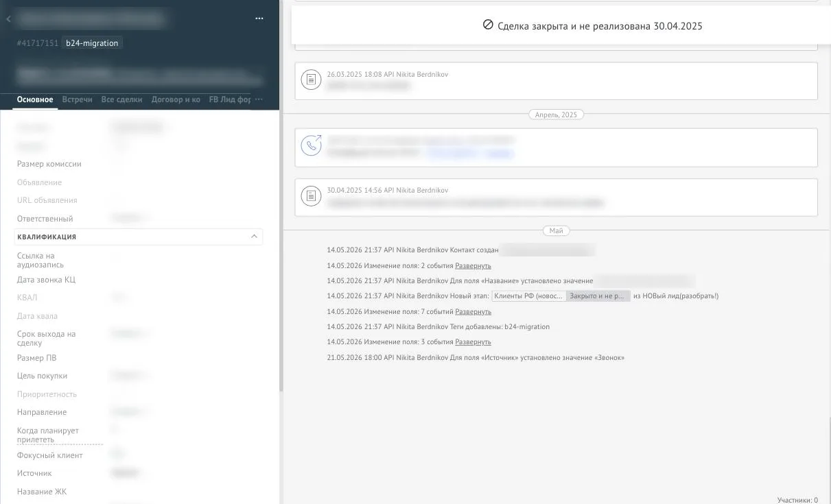
Task: Switch to the Основное tab
Action: coord(35,99)
